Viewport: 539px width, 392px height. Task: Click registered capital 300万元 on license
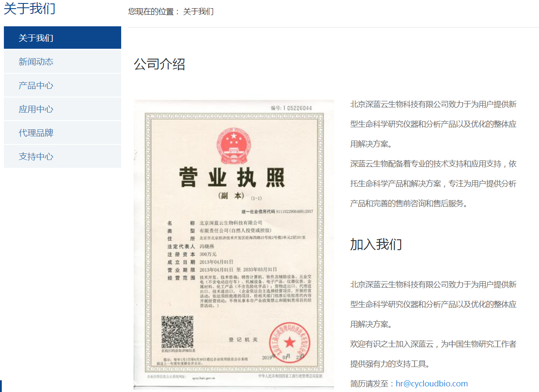208,254
